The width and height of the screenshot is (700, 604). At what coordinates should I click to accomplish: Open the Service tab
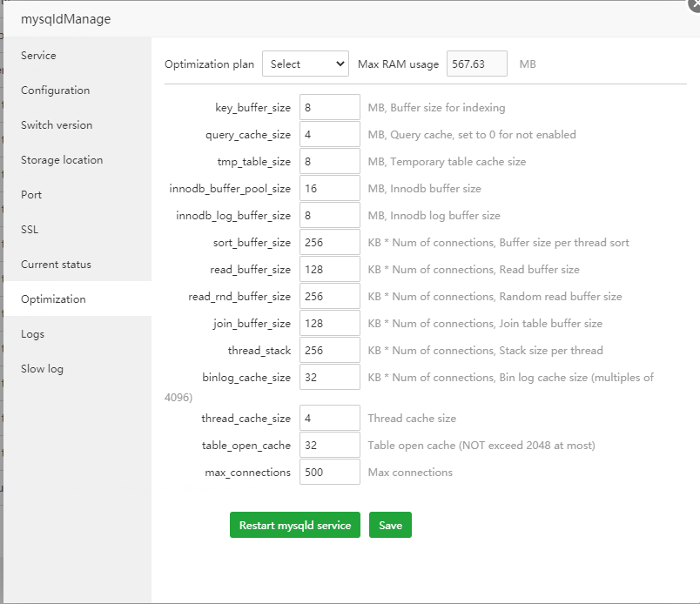38,56
